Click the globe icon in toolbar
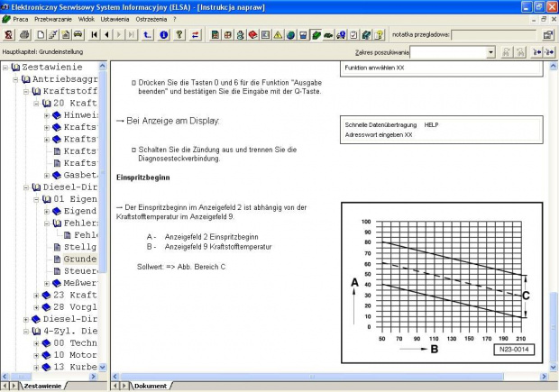This screenshot has height=392, width=559. pyautogui.click(x=290, y=34)
